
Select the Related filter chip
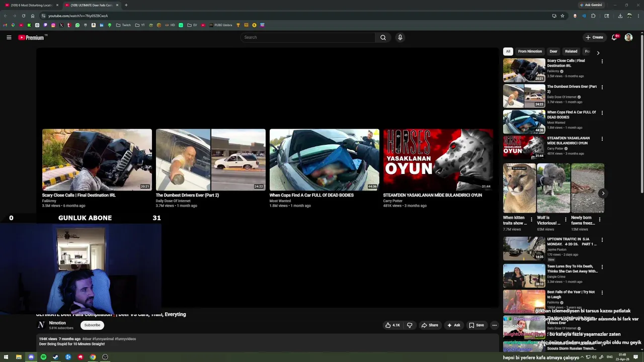[571, 51]
